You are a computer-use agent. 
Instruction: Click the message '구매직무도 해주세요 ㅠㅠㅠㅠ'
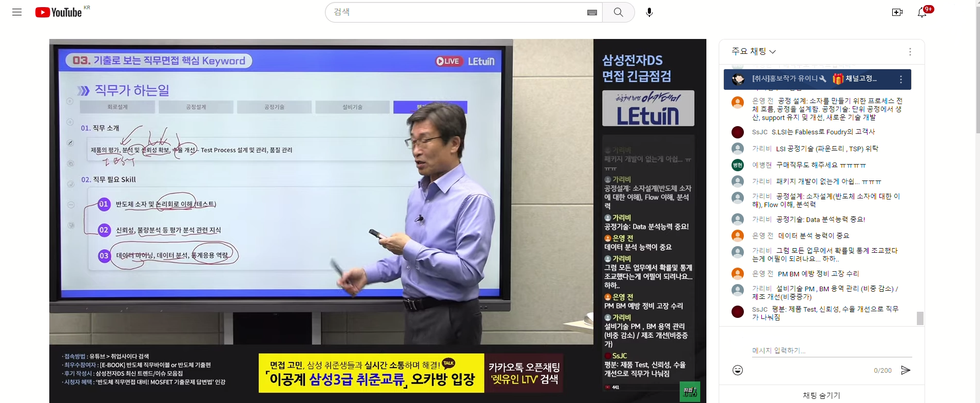pyautogui.click(x=821, y=165)
